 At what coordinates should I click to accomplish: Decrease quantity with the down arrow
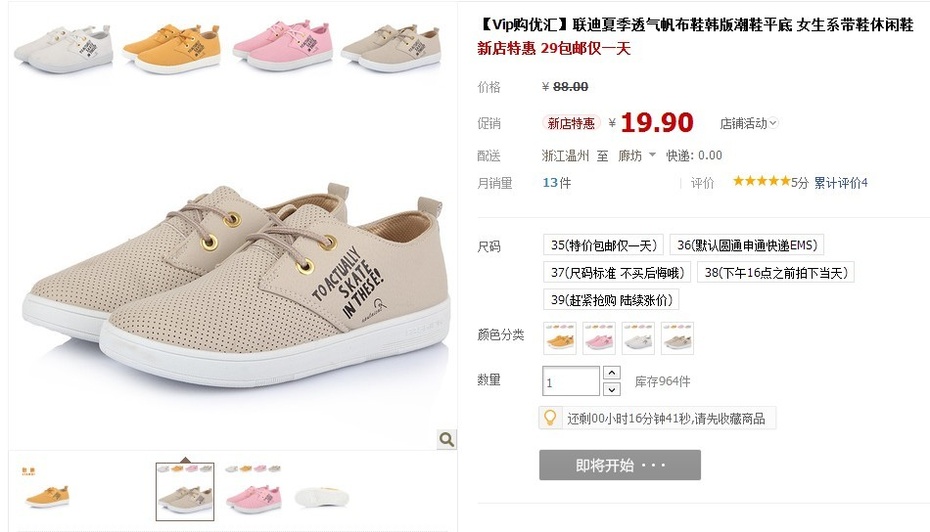click(x=611, y=389)
